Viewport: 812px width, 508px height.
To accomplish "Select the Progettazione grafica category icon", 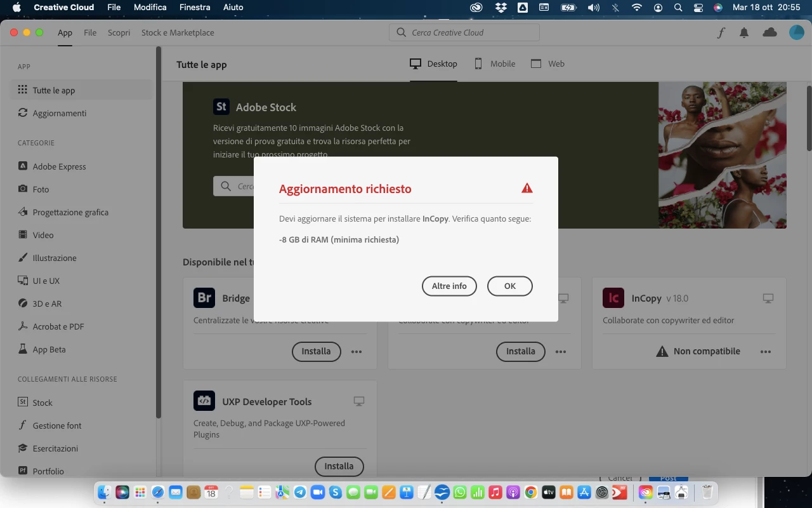I will [x=23, y=212].
